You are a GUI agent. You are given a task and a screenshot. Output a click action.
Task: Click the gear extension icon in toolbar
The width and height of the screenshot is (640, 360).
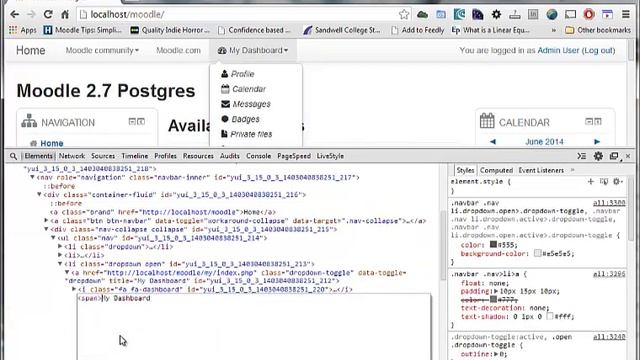coord(496,15)
